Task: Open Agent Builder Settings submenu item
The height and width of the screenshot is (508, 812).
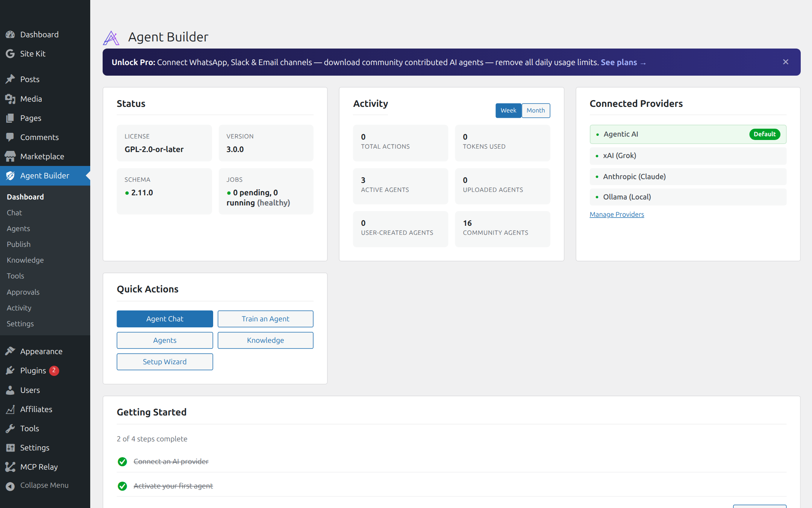Action: click(20, 324)
